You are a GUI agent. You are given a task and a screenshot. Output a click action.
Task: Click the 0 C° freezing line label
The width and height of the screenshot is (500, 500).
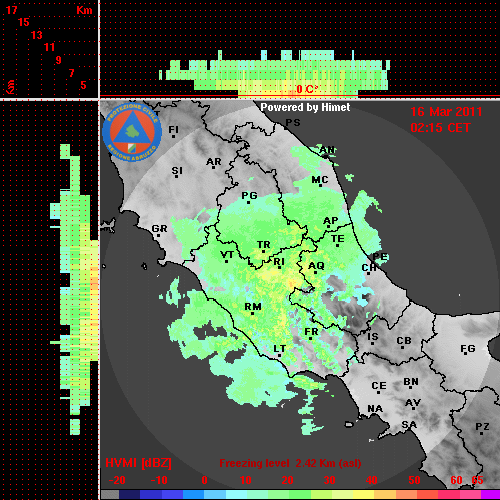tap(307, 89)
